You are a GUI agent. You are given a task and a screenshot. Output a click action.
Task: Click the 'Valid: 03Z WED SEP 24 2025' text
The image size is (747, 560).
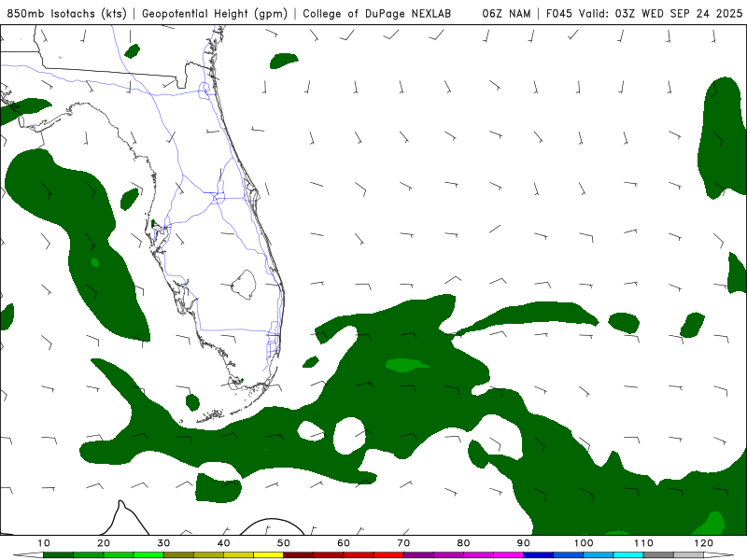[660, 13]
